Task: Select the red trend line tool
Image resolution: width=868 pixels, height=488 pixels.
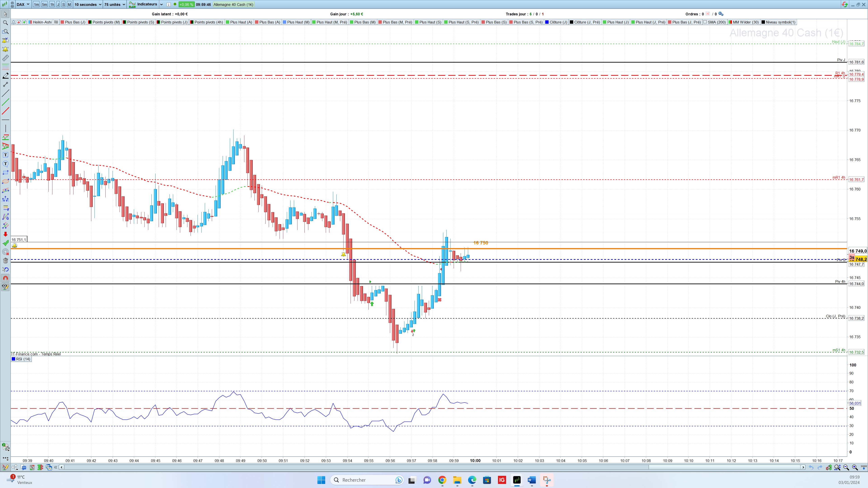Action: click(x=5, y=111)
